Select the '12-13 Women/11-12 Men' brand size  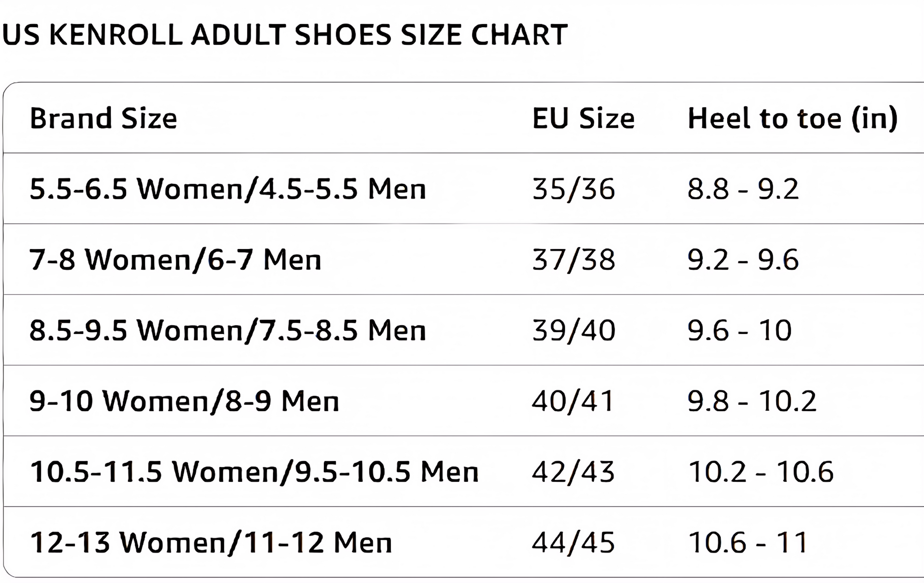tap(211, 543)
